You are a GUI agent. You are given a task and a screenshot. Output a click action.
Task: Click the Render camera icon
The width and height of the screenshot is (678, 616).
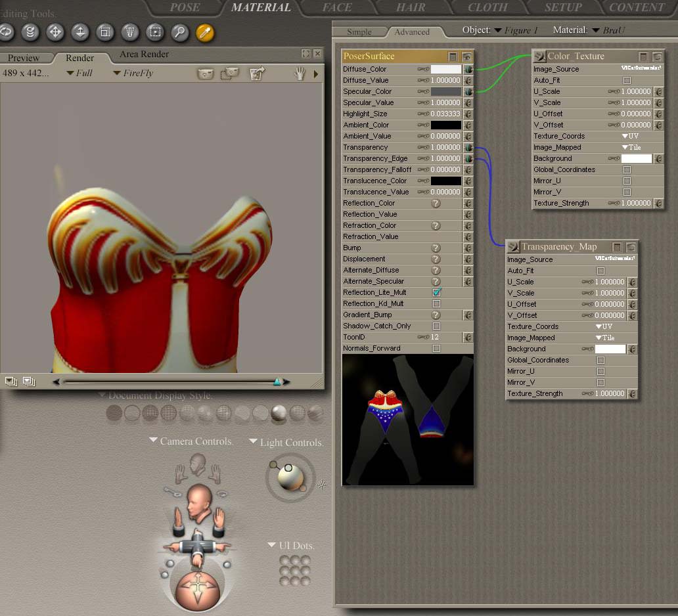tap(206, 74)
